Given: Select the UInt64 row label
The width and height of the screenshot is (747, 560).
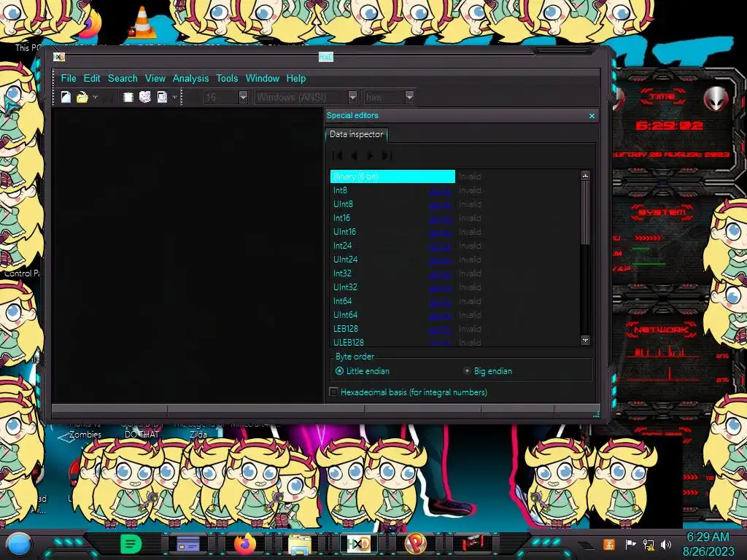Looking at the screenshot, I should 345,315.
